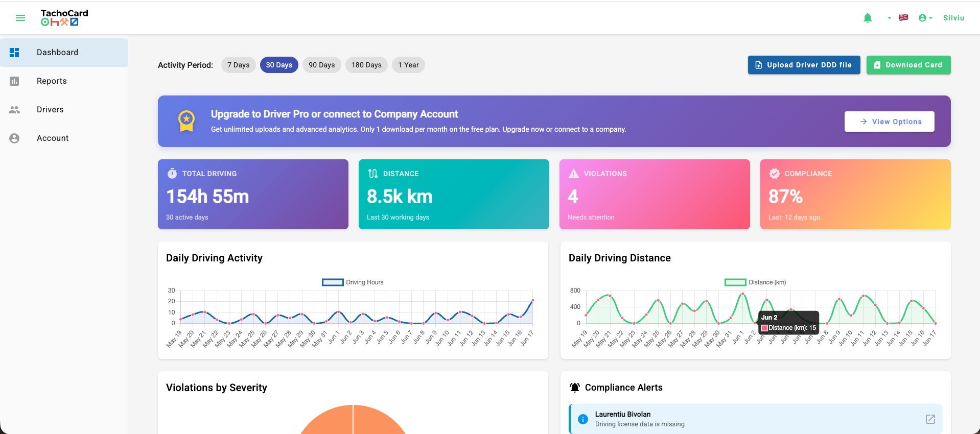980x434 pixels.
Task: Click the Account person icon
Action: click(x=14, y=138)
